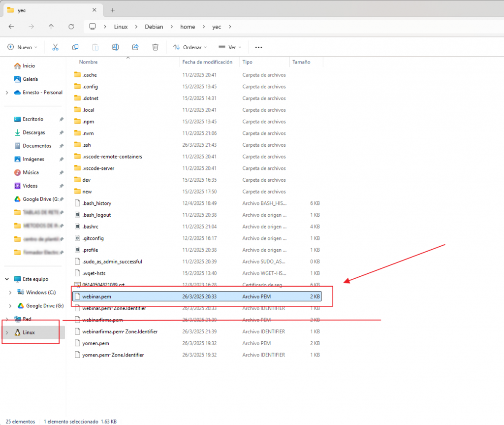Select the .gitconfig file
The width and height of the screenshot is (504, 425).
coord(197,238)
